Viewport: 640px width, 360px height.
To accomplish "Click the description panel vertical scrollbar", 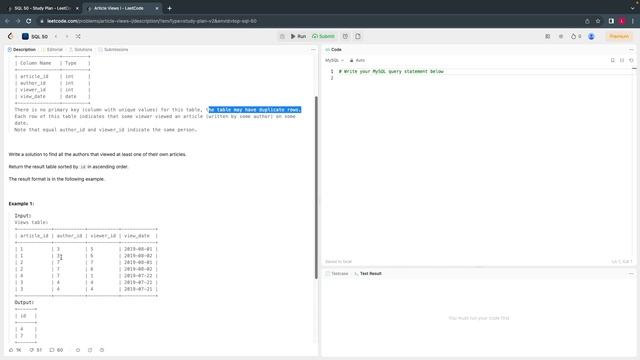I will (x=316, y=187).
